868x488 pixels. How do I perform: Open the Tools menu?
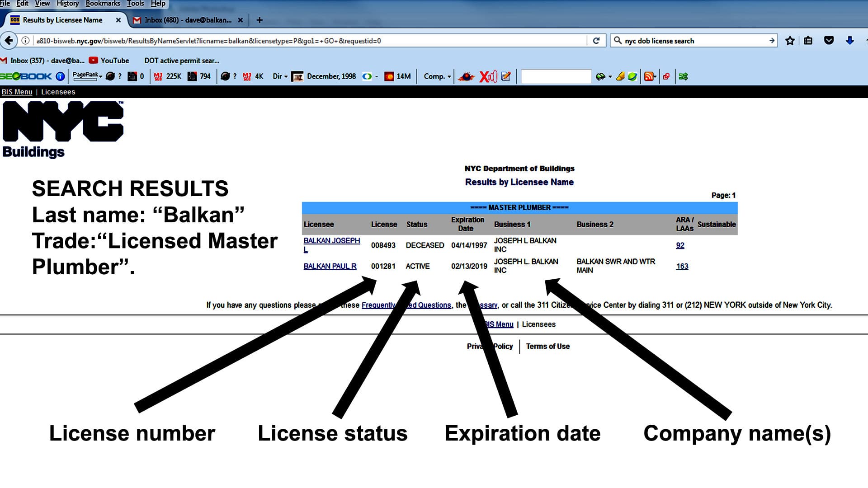pos(135,4)
